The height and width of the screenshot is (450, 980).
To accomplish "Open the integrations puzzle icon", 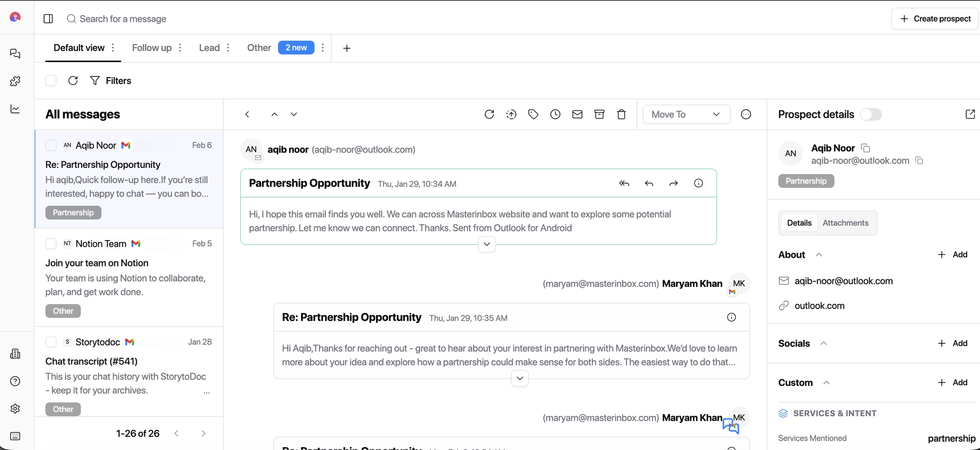I will 15,81.
